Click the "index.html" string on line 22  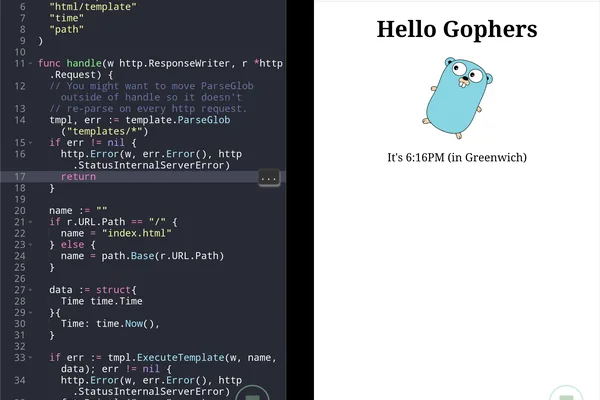(137, 233)
